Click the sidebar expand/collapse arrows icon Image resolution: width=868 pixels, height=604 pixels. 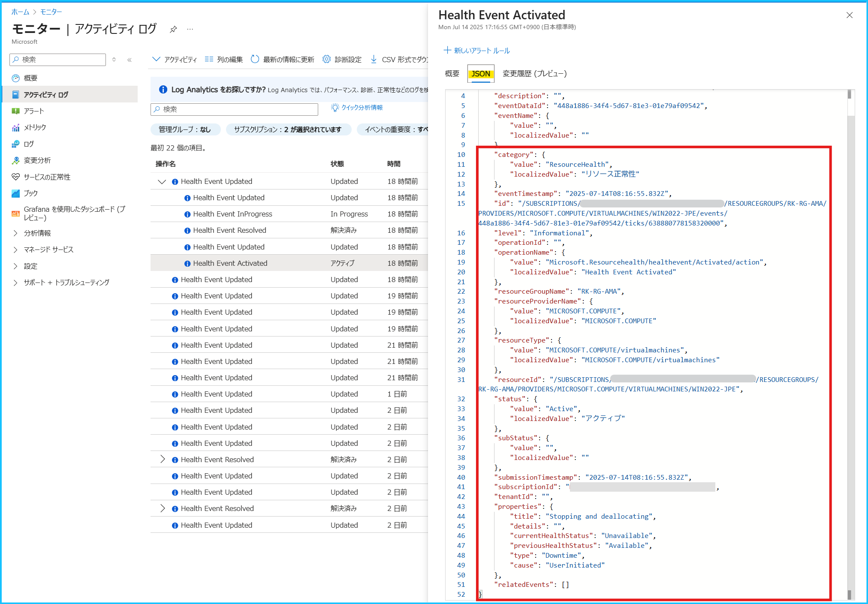coord(114,60)
